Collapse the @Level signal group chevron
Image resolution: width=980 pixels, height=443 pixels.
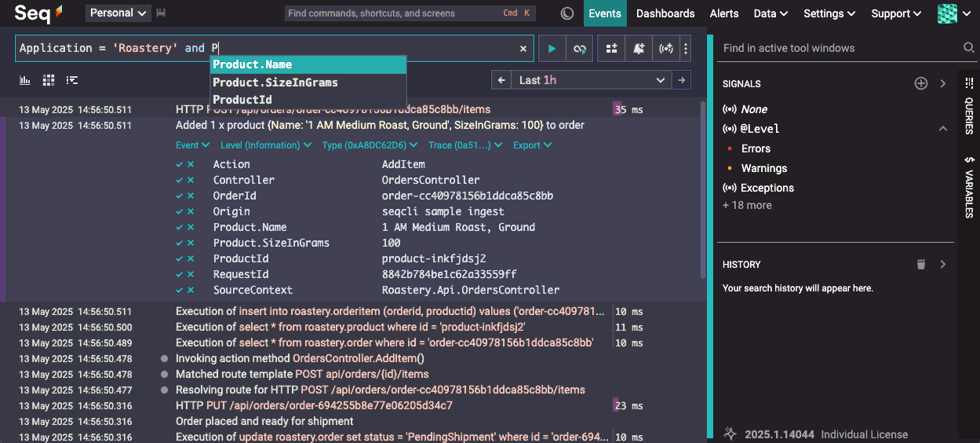coord(942,129)
